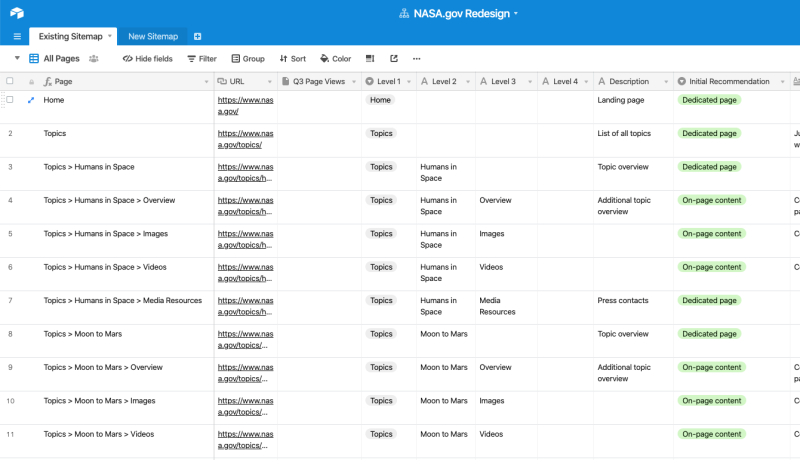Click the URL field type icon
Screen dimensions: 800x460
pyautogui.click(x=222, y=82)
